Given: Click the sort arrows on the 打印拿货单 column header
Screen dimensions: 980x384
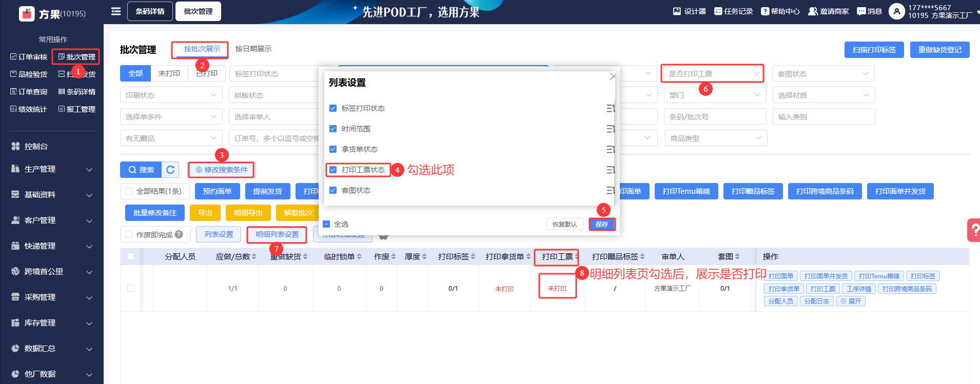Looking at the screenshot, I should click(528, 256).
